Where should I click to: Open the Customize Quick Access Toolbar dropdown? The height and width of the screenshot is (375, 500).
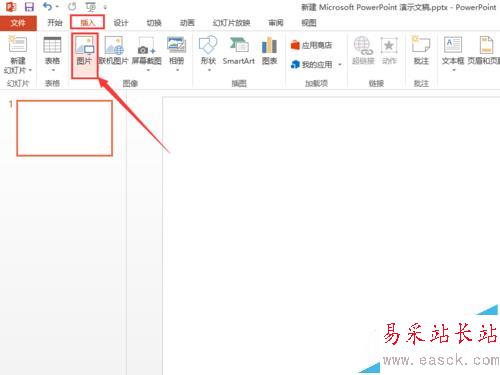coord(105,7)
